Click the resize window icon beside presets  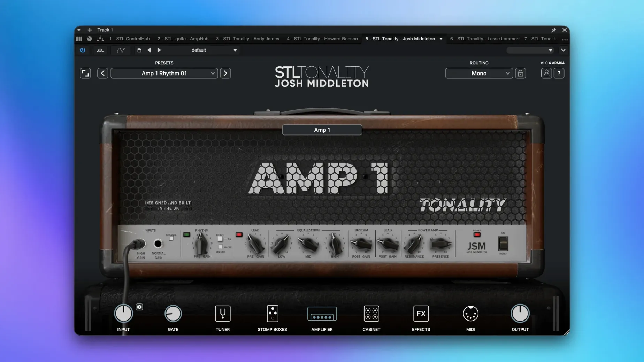[x=85, y=73]
